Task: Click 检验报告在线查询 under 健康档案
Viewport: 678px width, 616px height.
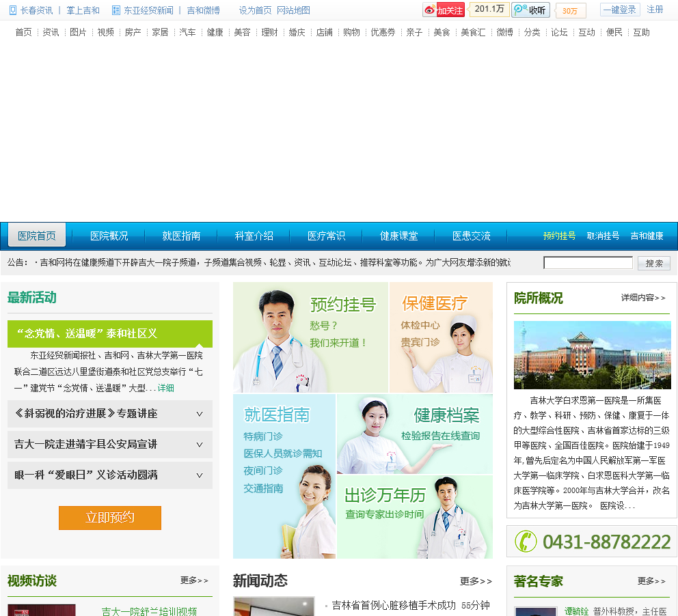Action: click(x=440, y=436)
